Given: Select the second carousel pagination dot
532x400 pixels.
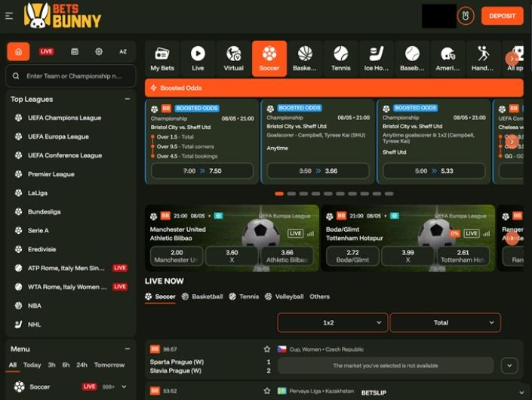Looking at the screenshot, I should (291, 194).
